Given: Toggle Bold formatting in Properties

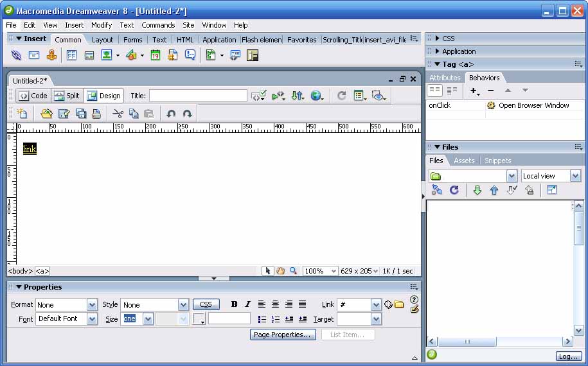Looking at the screenshot, I should (x=234, y=304).
